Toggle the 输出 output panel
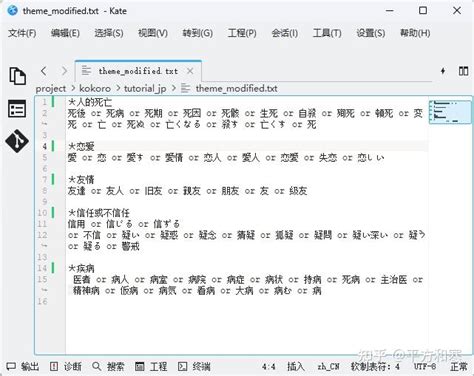 point(23,367)
